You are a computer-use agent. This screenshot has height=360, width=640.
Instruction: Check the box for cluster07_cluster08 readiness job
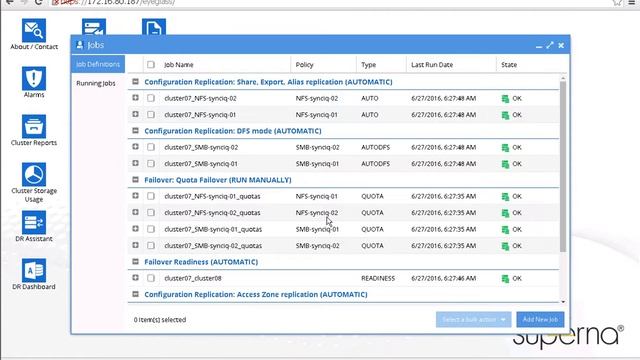[151, 278]
